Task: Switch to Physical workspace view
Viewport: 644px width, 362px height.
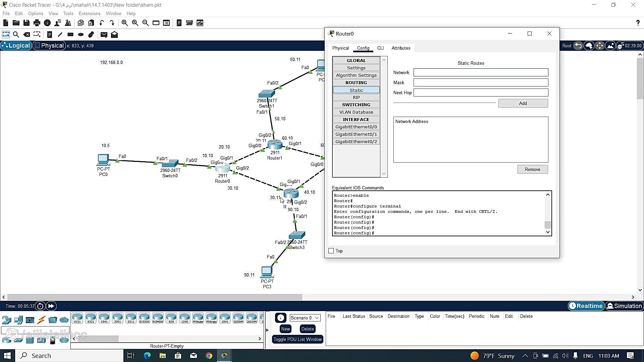Action: 49,46
